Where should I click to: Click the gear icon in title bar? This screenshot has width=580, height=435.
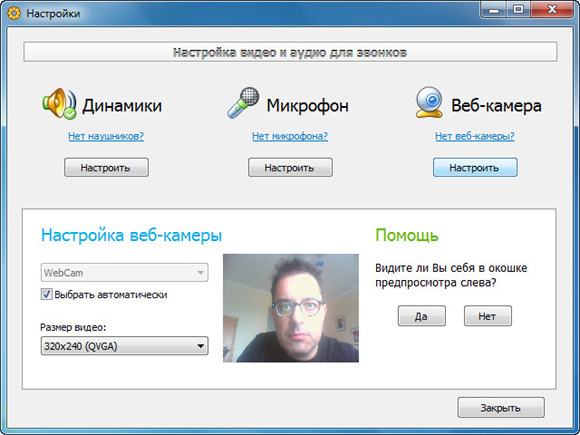coord(14,14)
